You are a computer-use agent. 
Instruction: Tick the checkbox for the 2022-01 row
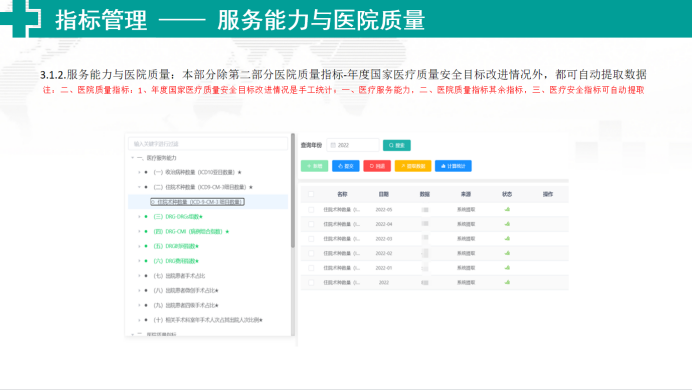311,268
